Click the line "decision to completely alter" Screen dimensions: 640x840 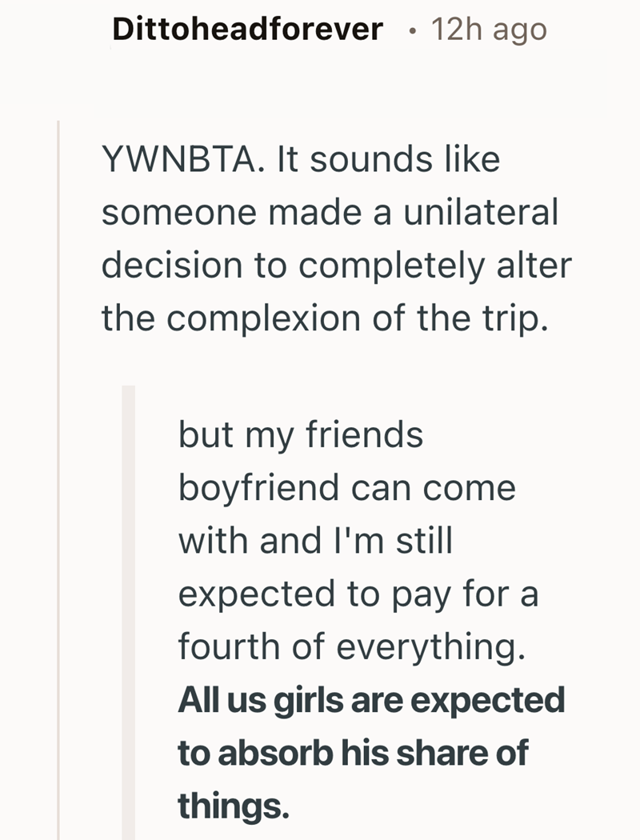click(x=337, y=266)
